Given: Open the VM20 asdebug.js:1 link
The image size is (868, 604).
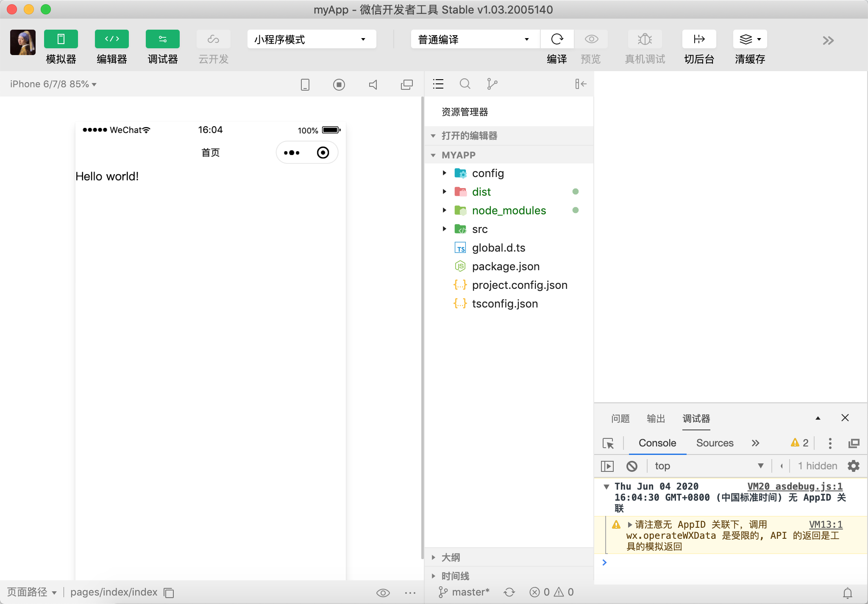Looking at the screenshot, I should [795, 486].
